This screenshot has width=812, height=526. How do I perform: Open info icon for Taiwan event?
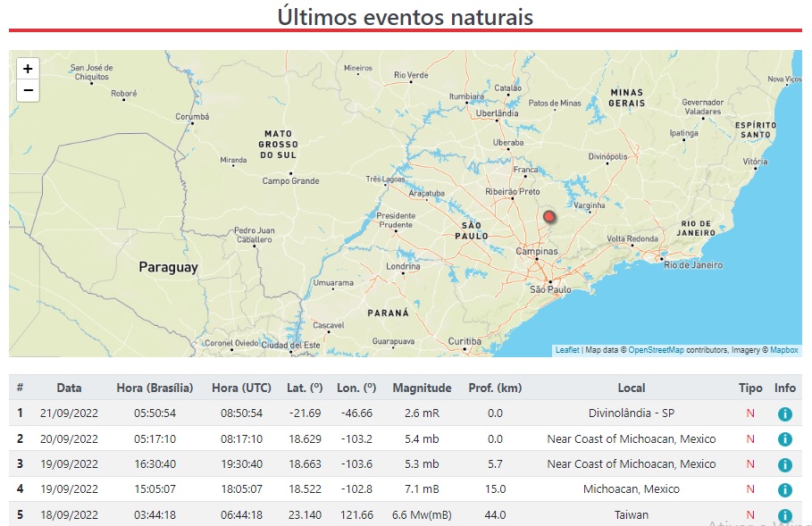(784, 515)
